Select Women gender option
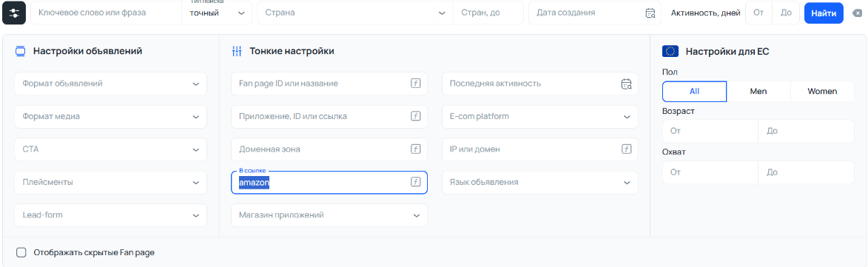This screenshot has width=868, height=267. coord(822,91)
